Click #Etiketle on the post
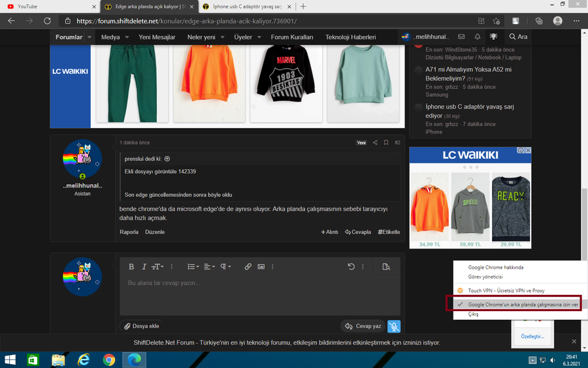The image size is (588, 368). [x=389, y=232]
